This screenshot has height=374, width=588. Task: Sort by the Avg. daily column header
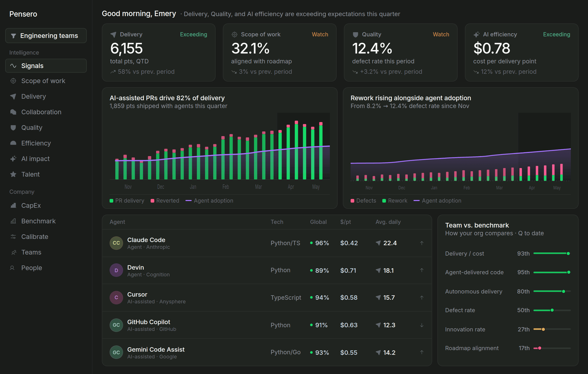pos(388,222)
